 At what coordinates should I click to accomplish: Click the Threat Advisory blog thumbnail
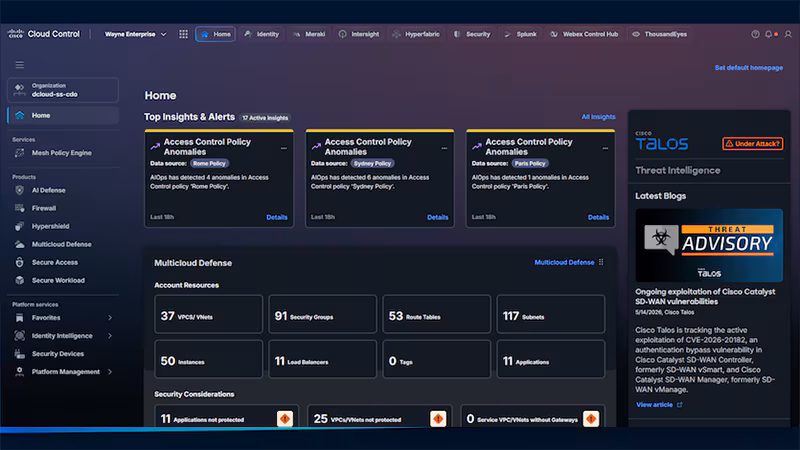709,245
